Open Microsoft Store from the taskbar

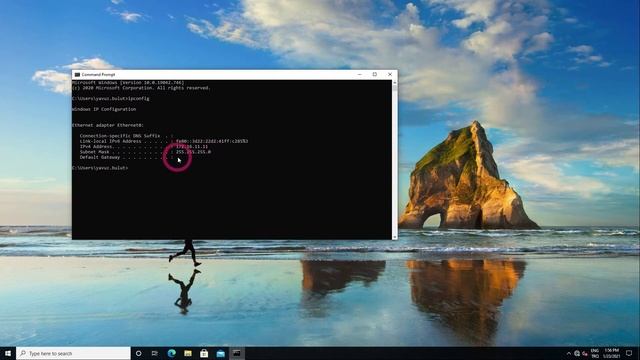pos(204,353)
